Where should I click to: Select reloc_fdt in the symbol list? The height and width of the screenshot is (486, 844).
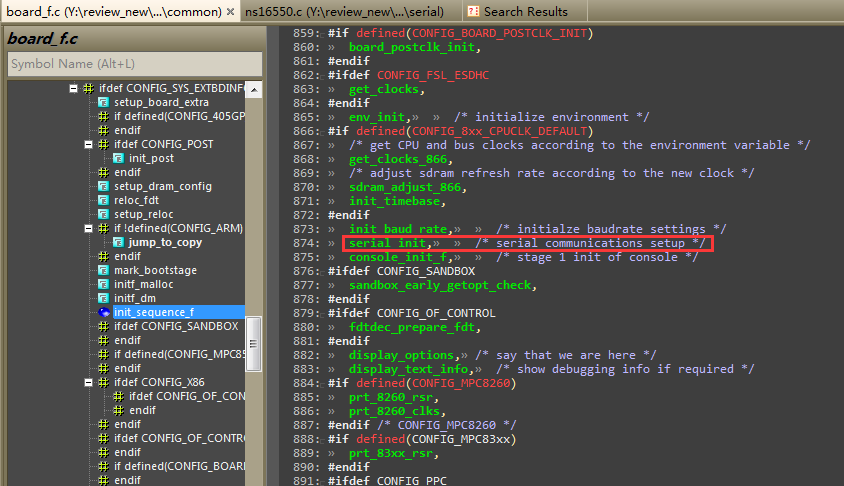137,200
